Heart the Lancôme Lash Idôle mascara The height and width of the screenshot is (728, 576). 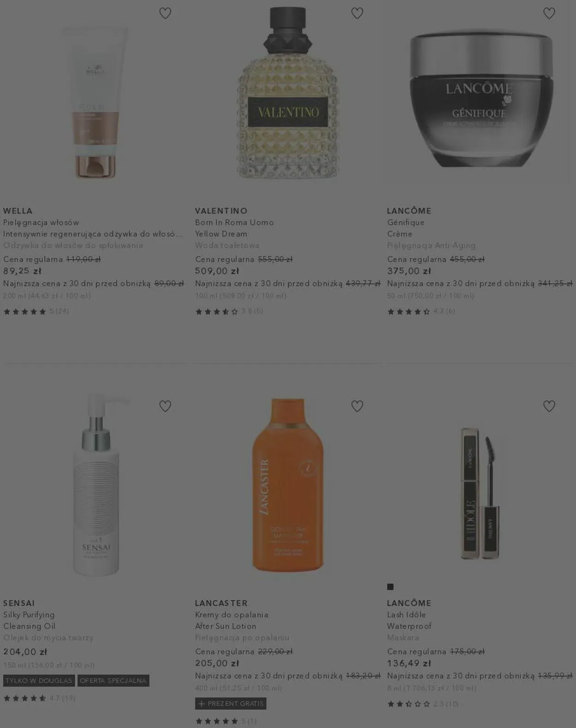click(x=549, y=406)
